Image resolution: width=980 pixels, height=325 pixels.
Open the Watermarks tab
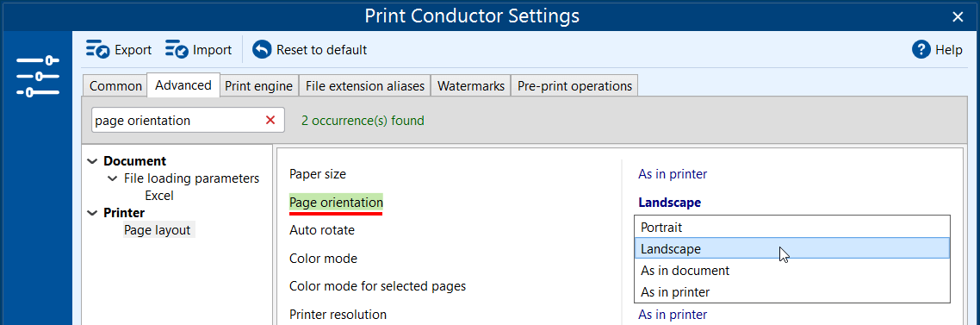point(471,86)
